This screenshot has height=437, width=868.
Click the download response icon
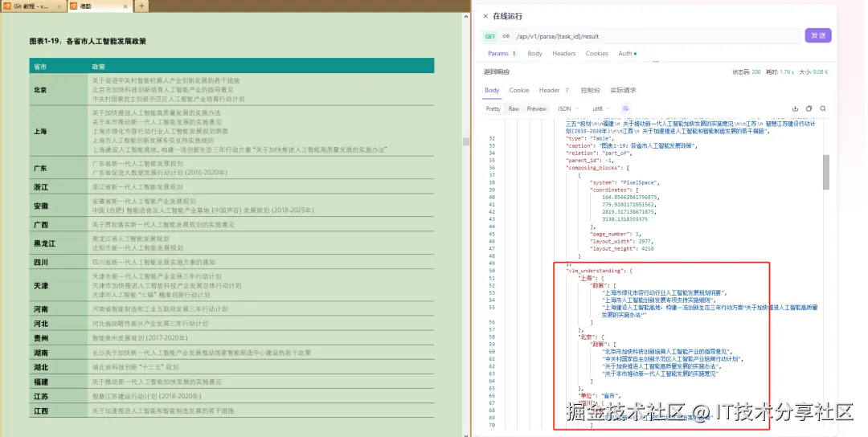[796, 109]
